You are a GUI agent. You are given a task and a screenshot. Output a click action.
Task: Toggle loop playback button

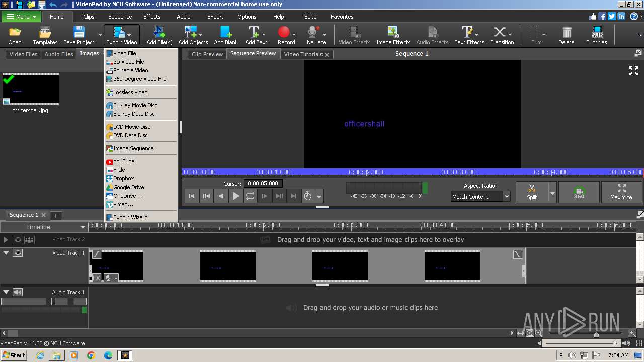click(x=250, y=196)
